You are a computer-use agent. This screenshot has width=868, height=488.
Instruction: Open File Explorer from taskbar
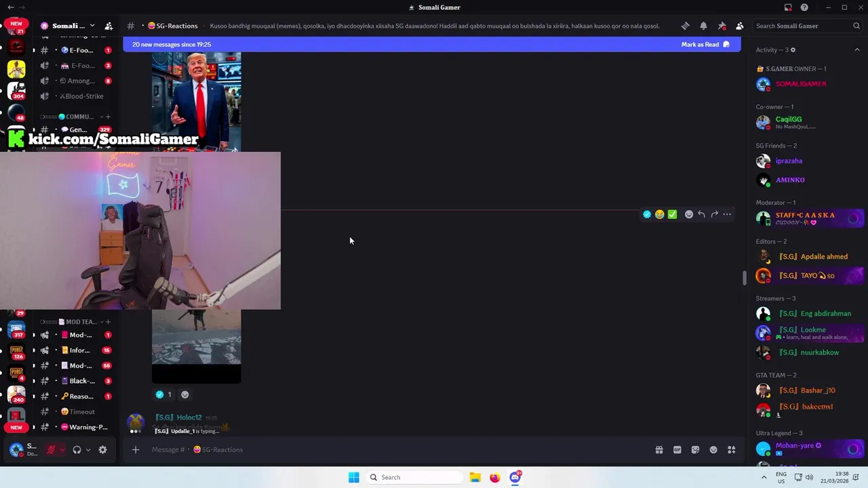pyautogui.click(x=475, y=477)
